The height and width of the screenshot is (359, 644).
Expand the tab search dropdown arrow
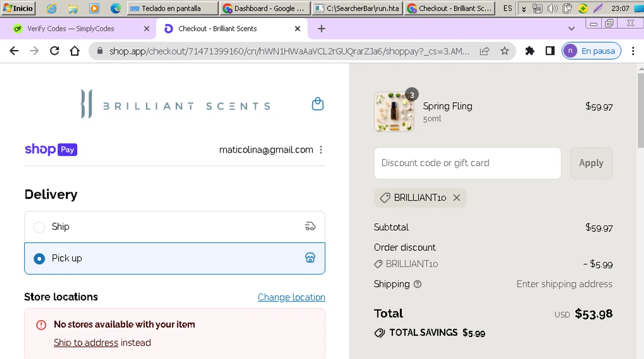point(571,29)
